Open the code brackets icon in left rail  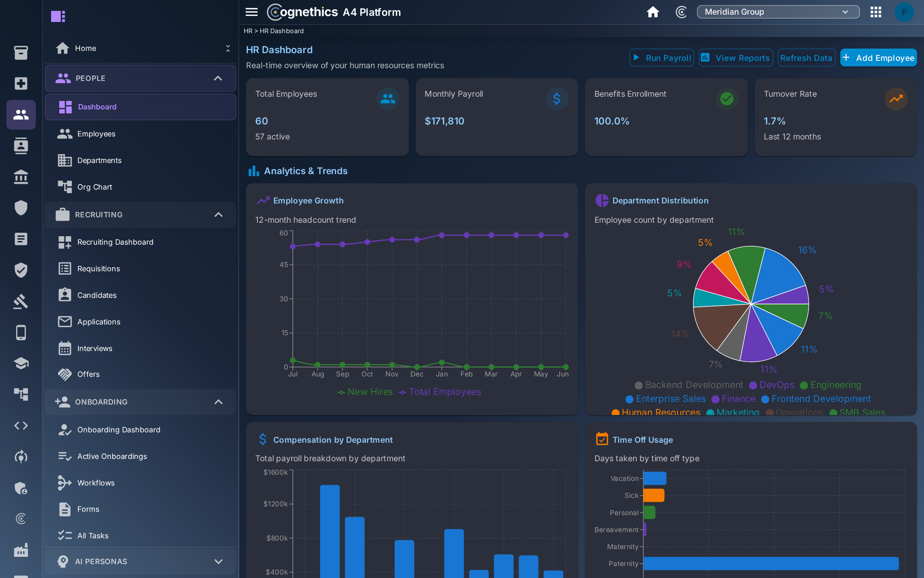pyautogui.click(x=21, y=425)
